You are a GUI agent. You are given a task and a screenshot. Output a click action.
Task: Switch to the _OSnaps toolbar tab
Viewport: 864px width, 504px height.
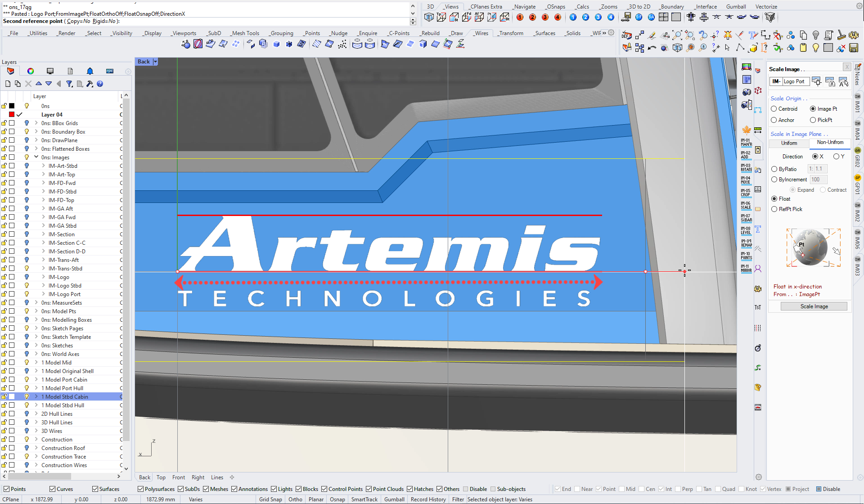555,7
